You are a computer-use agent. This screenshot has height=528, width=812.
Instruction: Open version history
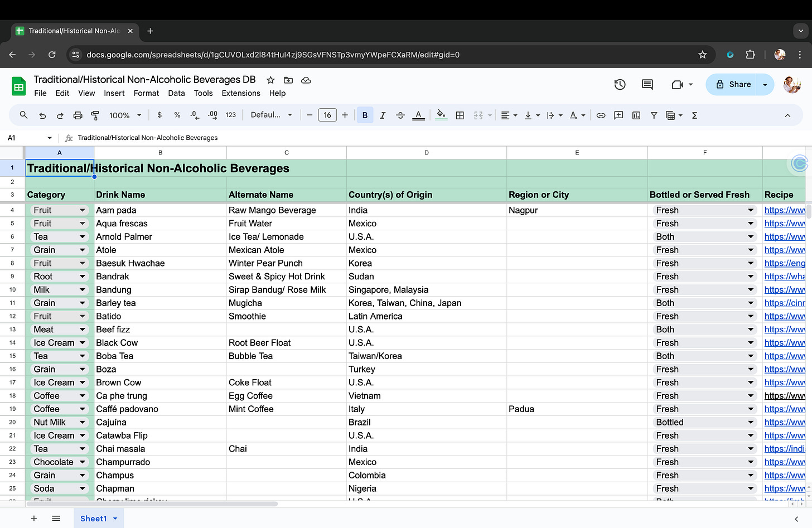620,85
